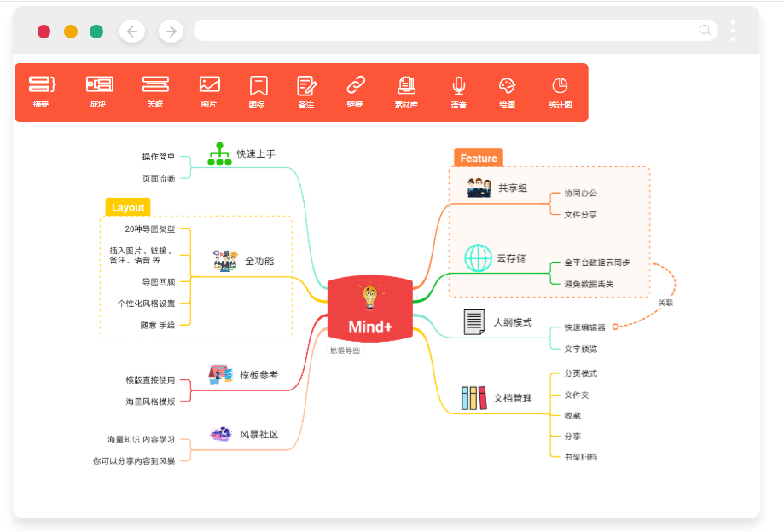Open the three-dot browser menu
This screenshot has width=784, height=532.
point(733,31)
